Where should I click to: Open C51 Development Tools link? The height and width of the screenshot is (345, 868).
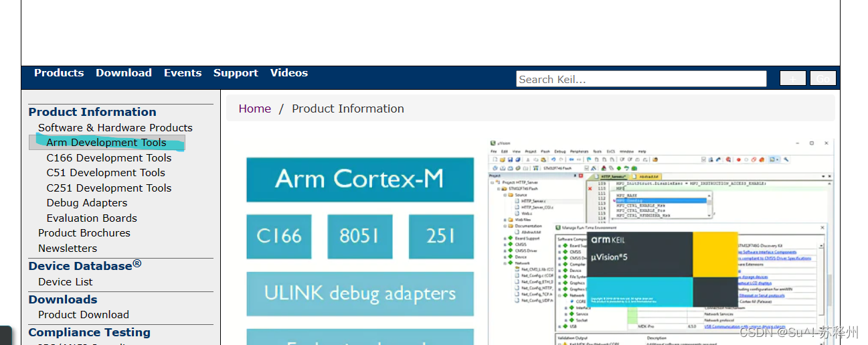point(106,173)
